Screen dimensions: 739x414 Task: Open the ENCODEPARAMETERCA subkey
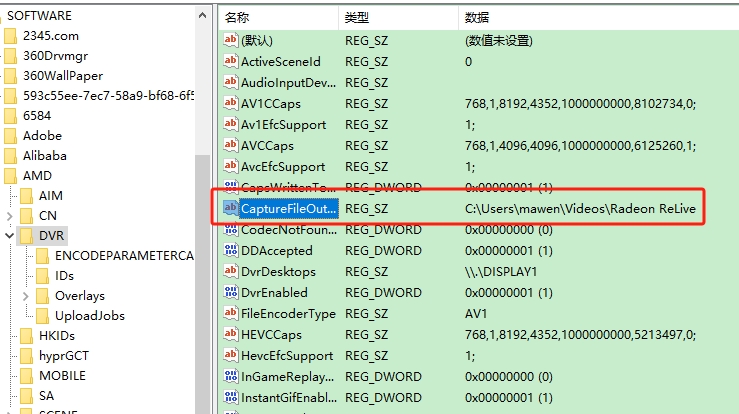(124, 256)
